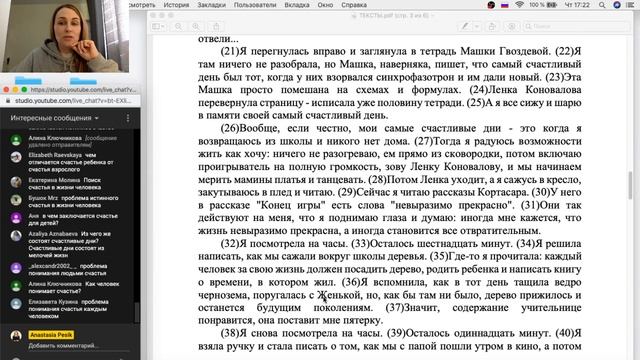This screenshot has height=360, width=640.
Task: Click the Spotlight search icon in menu bar
Action: click(x=602, y=5)
